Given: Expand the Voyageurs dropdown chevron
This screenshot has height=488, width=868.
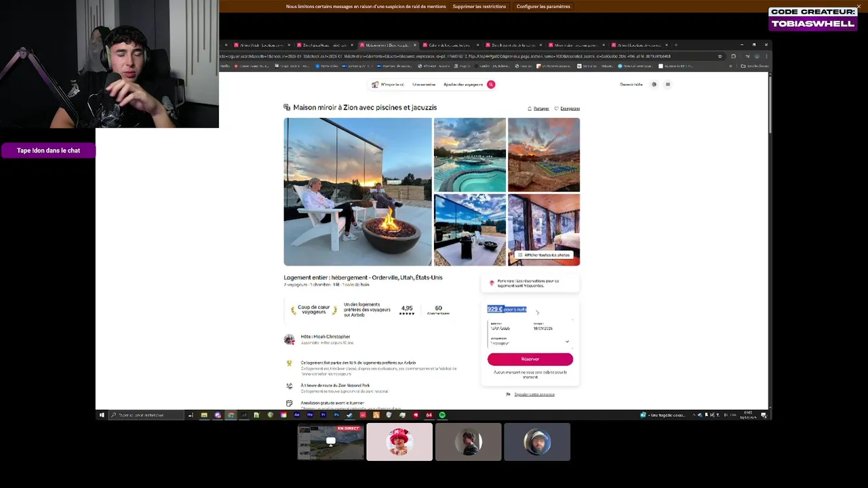Looking at the screenshot, I should click(x=567, y=342).
